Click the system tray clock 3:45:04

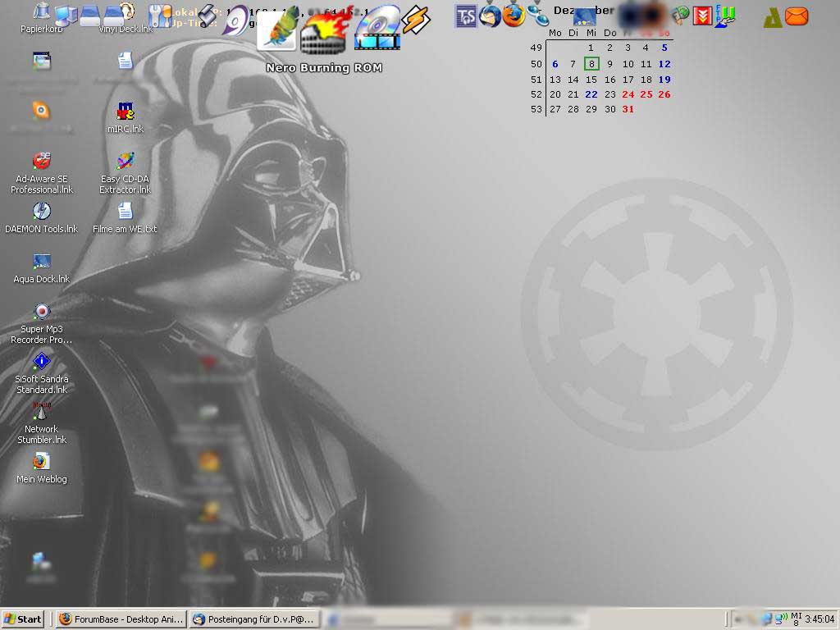(820, 619)
